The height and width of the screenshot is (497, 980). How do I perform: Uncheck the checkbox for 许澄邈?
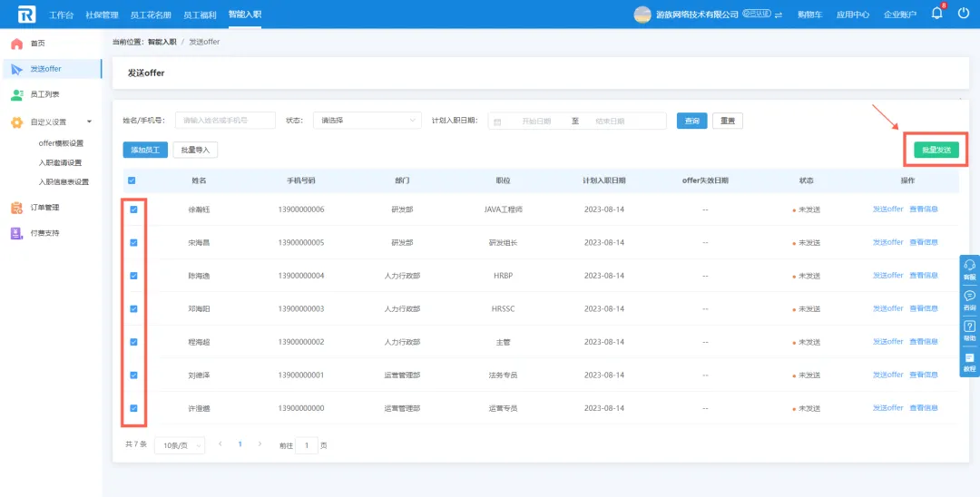click(133, 408)
